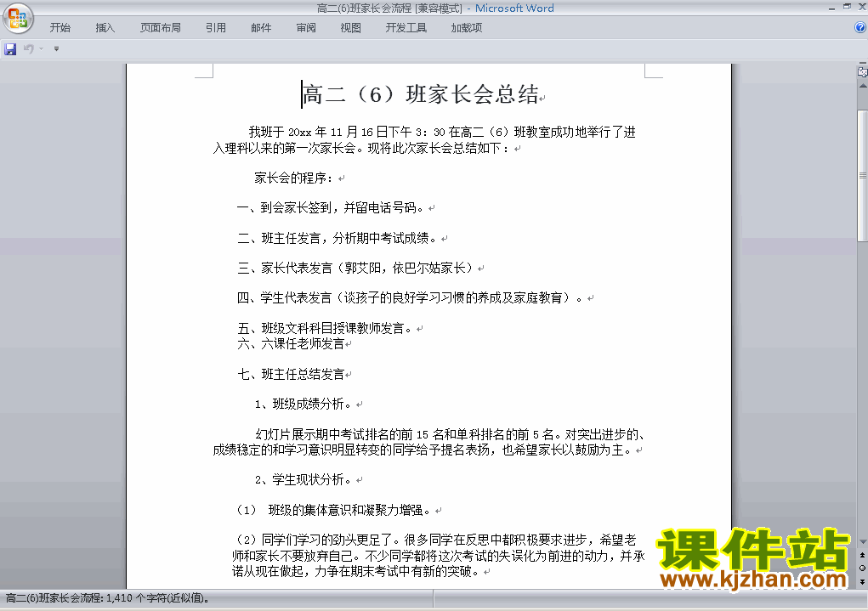Click the line 一、到会家长签到，并留电话号码。
The height and width of the screenshot is (611, 868).
click(x=331, y=208)
